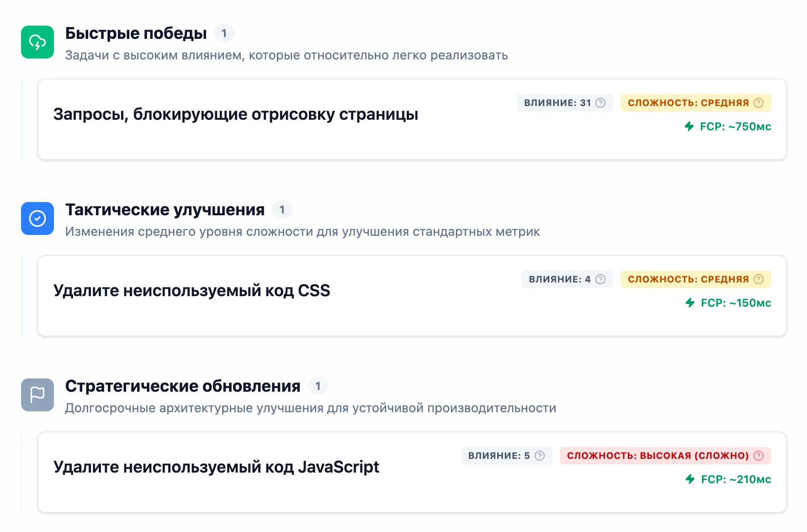Open help icon on СЛОЖНОСТЬ: СРЕДНЯЯ yellow badge
The height and width of the screenshot is (532, 807).
[x=759, y=103]
